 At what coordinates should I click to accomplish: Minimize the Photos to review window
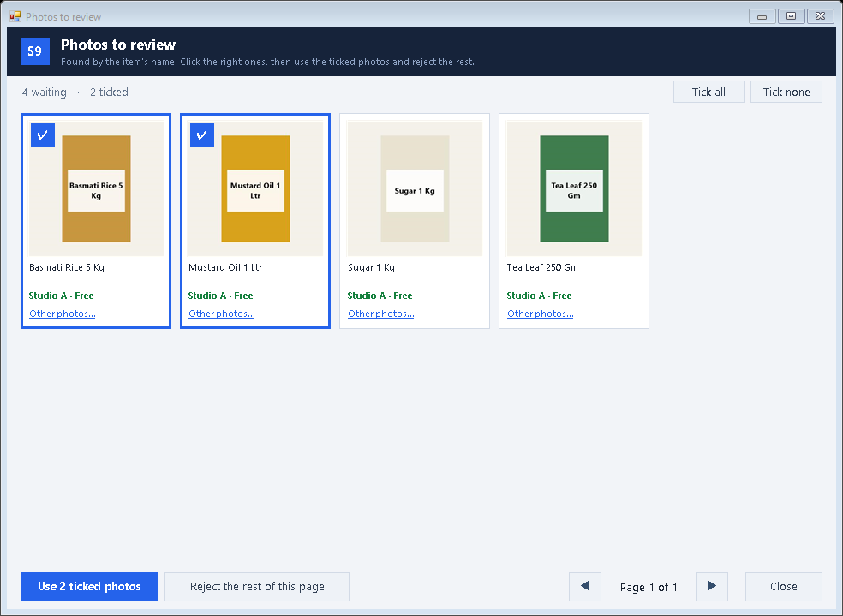pos(762,16)
